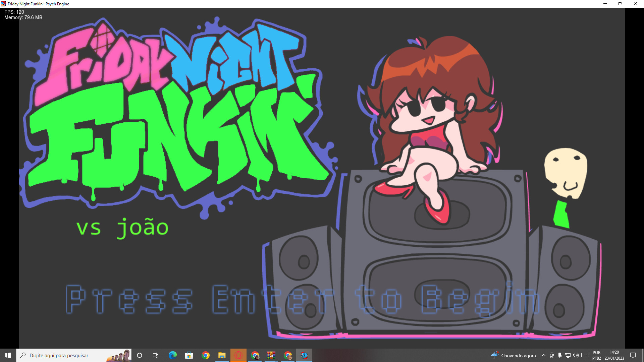Click the 'vs joão' subtitle text
Image resolution: width=644 pixels, height=362 pixels.
tap(122, 228)
